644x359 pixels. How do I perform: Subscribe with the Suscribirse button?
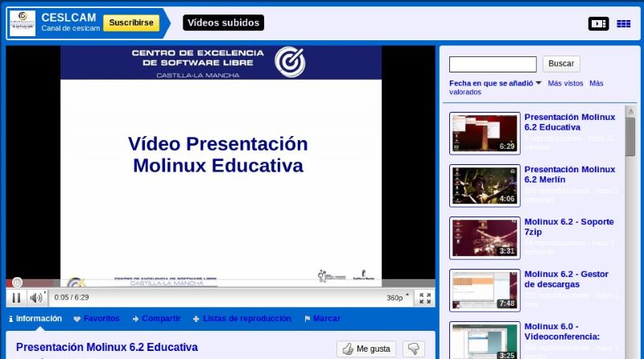pos(131,23)
